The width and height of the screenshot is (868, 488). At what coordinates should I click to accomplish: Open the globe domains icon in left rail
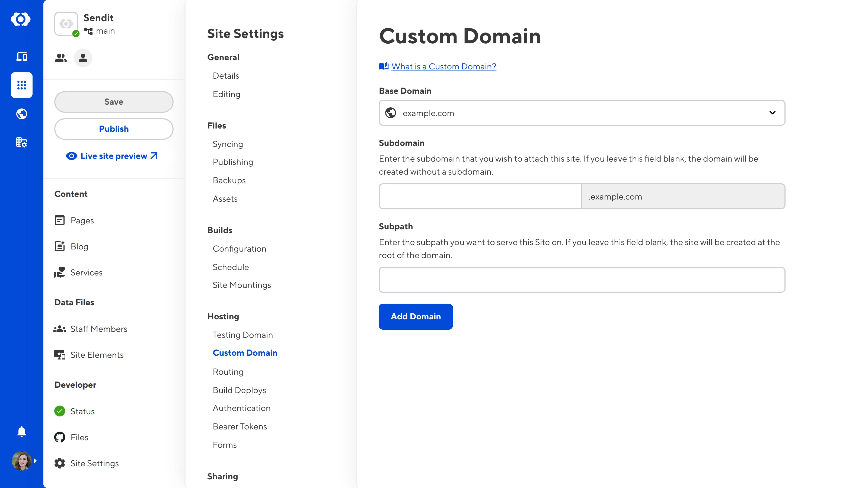coord(22,114)
